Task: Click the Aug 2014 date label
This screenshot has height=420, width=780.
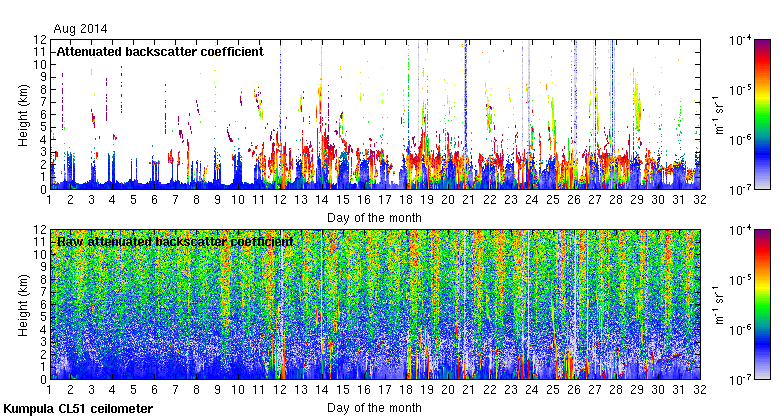Action: point(80,29)
